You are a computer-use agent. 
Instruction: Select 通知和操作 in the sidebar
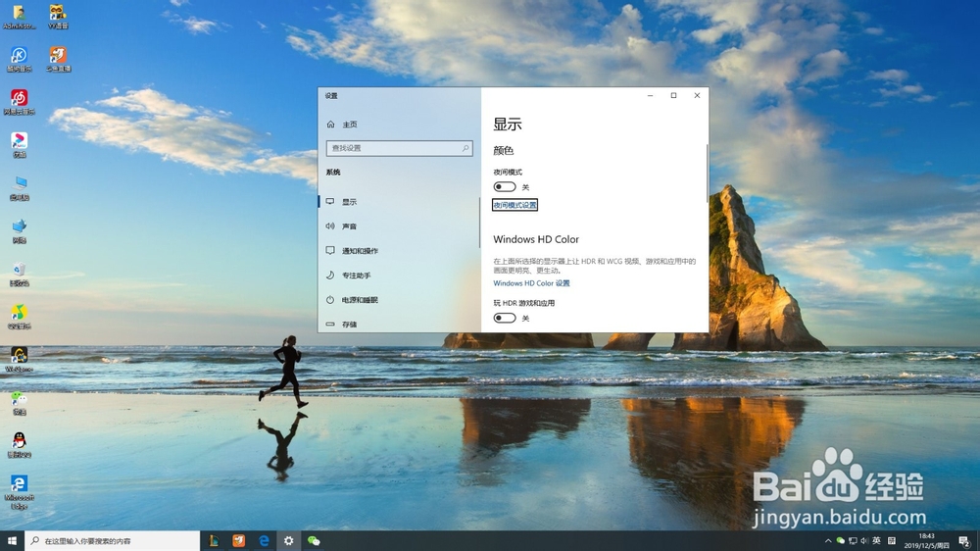(x=399, y=251)
